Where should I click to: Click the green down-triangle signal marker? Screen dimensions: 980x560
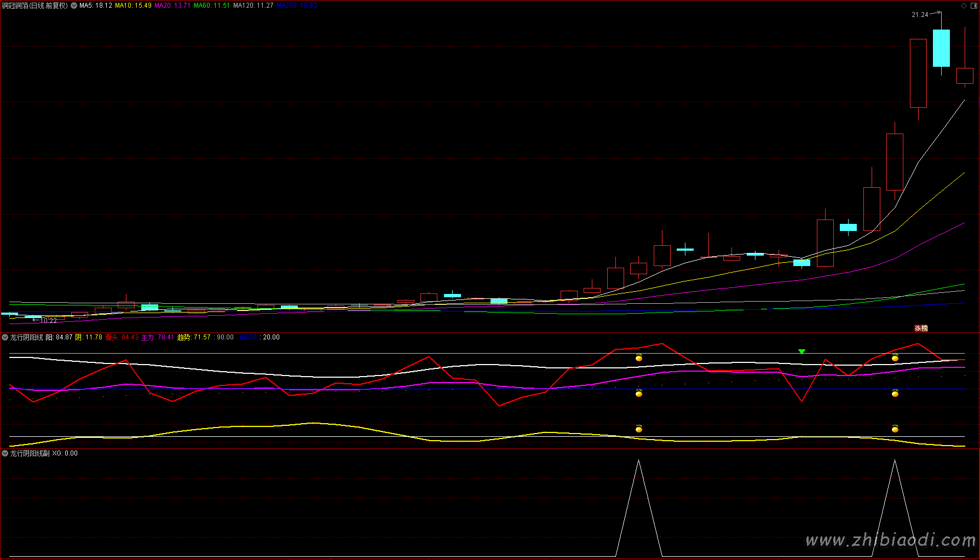point(802,352)
